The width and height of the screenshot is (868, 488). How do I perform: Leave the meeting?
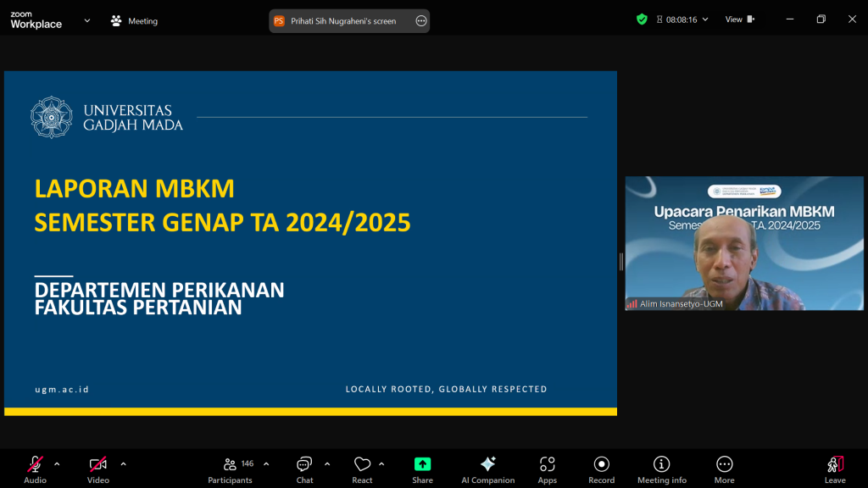tap(835, 469)
